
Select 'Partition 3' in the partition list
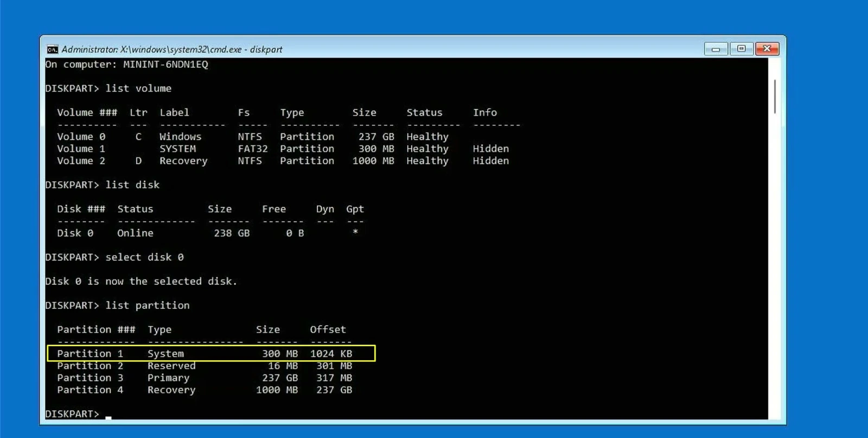90,378
